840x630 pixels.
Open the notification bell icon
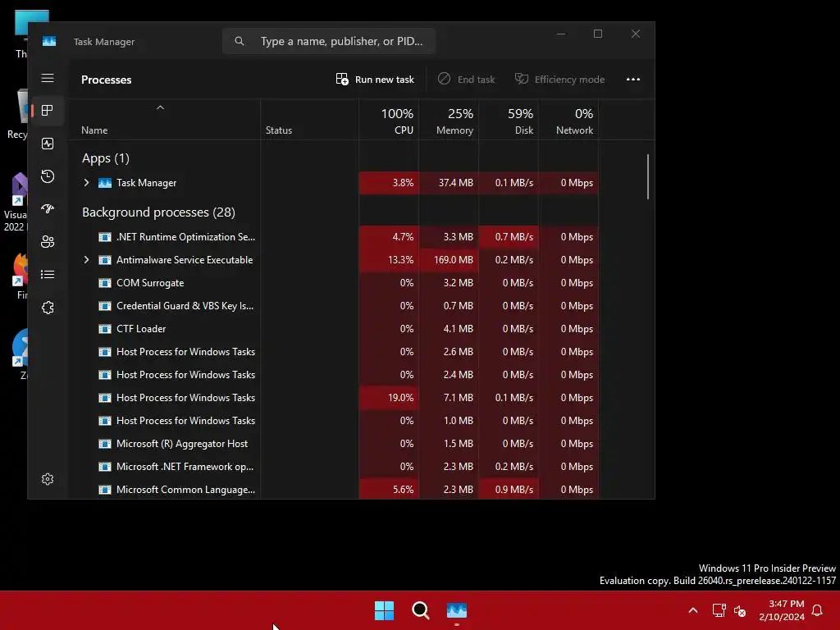[817, 610]
